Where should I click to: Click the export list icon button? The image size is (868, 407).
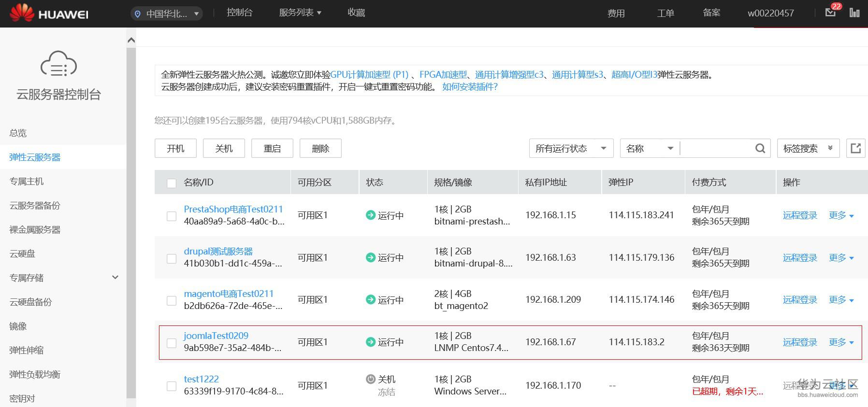tap(855, 148)
